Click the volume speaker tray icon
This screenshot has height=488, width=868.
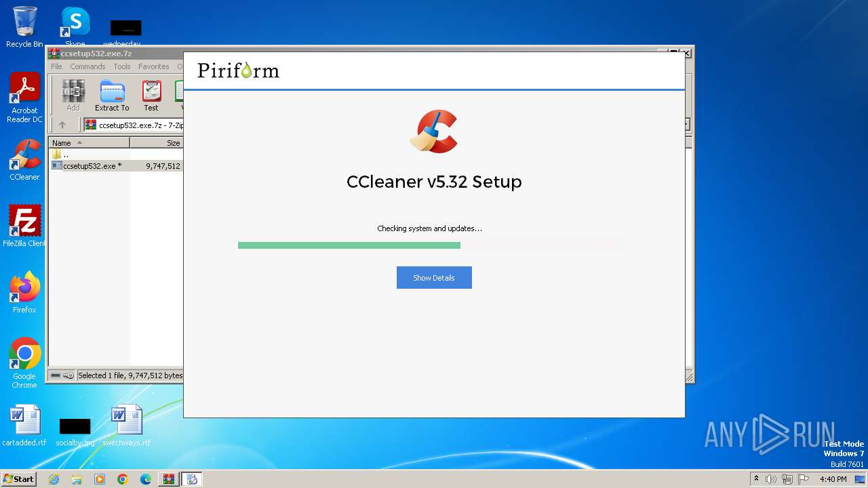click(x=771, y=479)
